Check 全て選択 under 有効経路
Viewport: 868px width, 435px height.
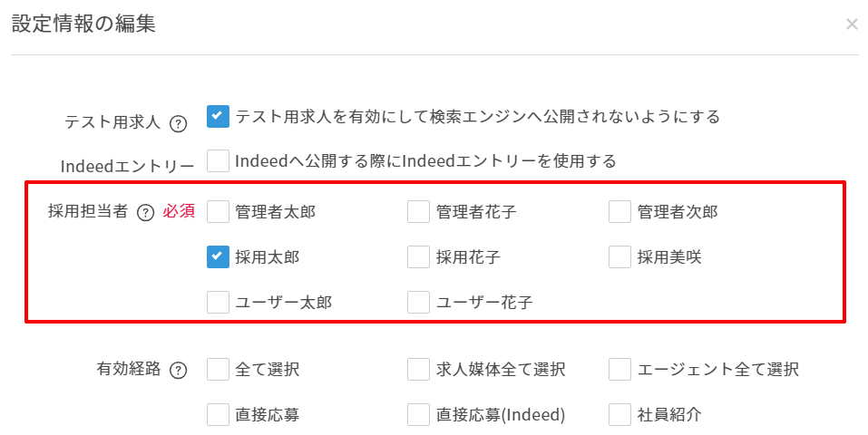pyautogui.click(x=218, y=370)
